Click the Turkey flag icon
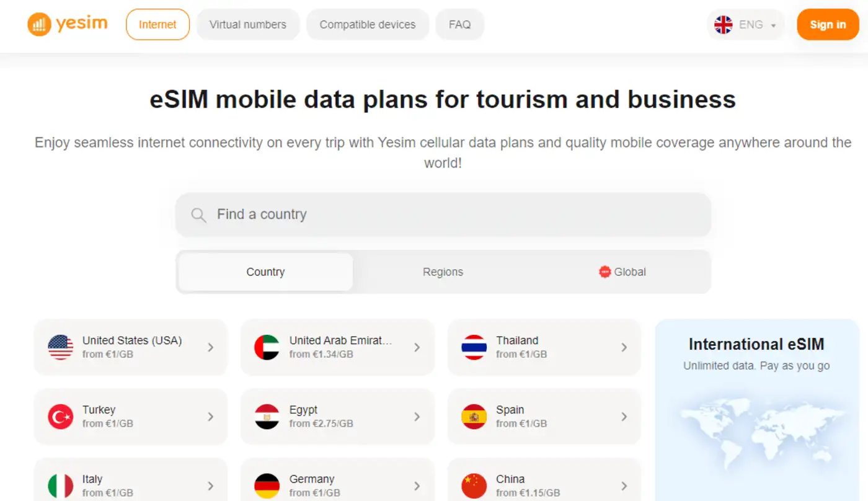 (x=61, y=417)
